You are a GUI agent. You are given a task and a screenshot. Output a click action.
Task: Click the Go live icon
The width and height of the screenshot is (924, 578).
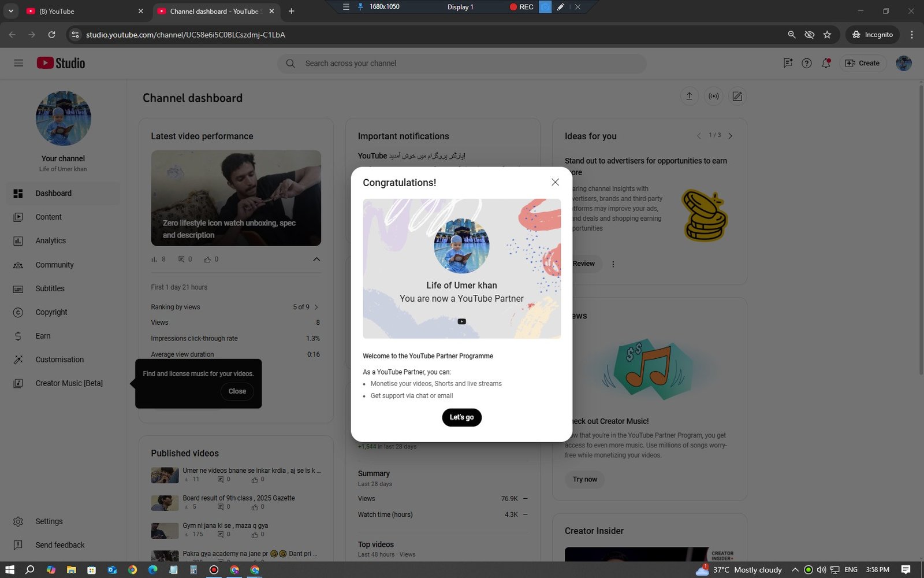click(714, 97)
